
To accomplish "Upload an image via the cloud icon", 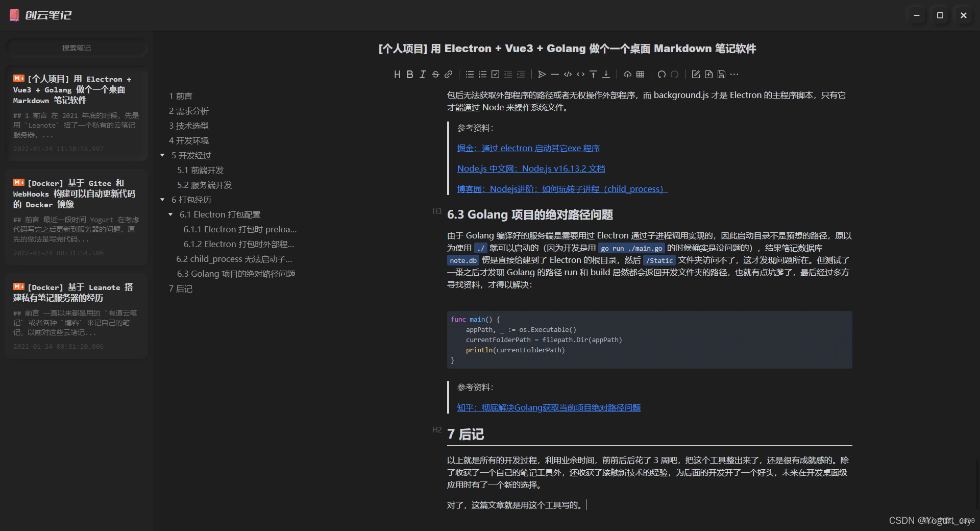I will [x=628, y=74].
